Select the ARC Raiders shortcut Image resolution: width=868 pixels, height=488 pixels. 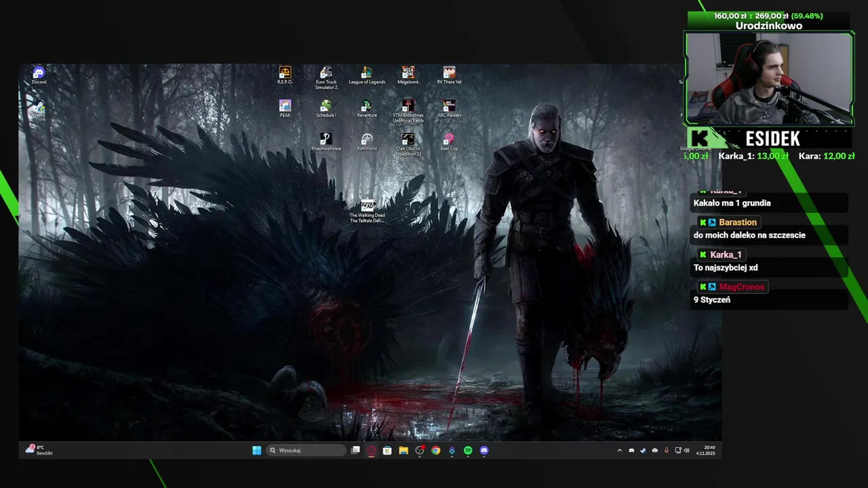tap(449, 108)
